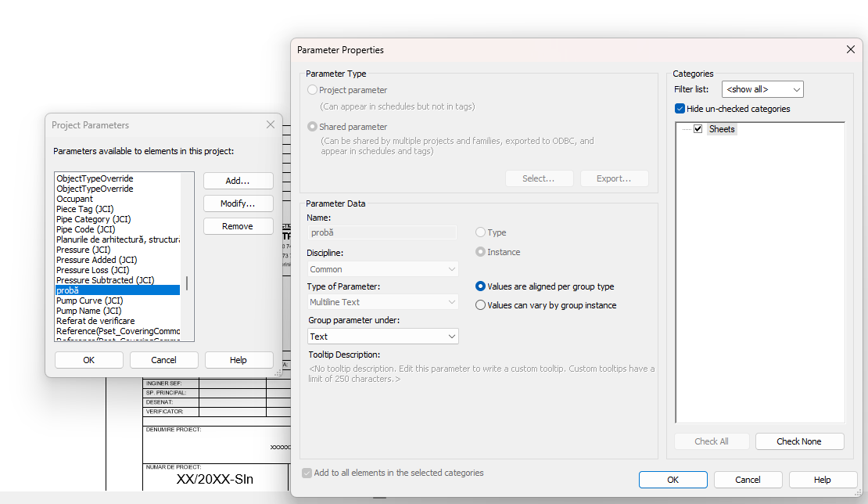Close the Project Parameters dialog
The width and height of the screenshot is (868, 504).
[270, 124]
